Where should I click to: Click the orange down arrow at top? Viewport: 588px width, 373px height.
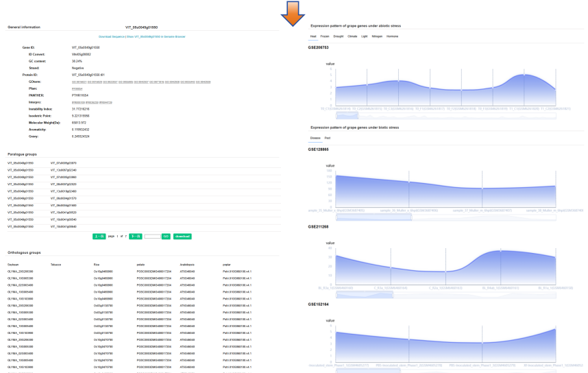point(293,14)
